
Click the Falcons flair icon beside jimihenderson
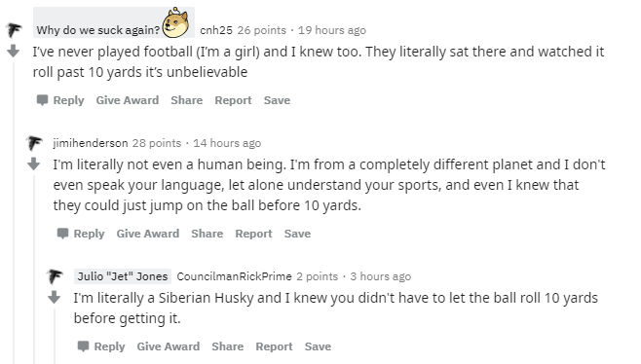tap(34, 143)
